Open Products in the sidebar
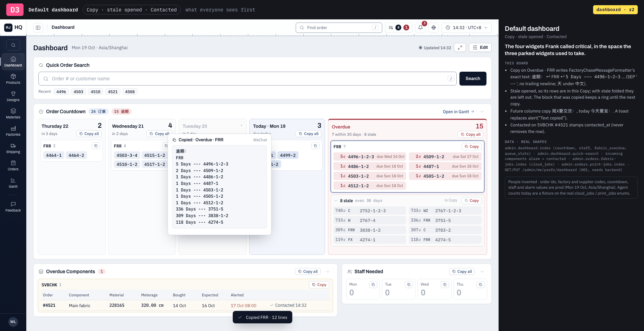The width and height of the screenshot is (644, 331). (13, 79)
